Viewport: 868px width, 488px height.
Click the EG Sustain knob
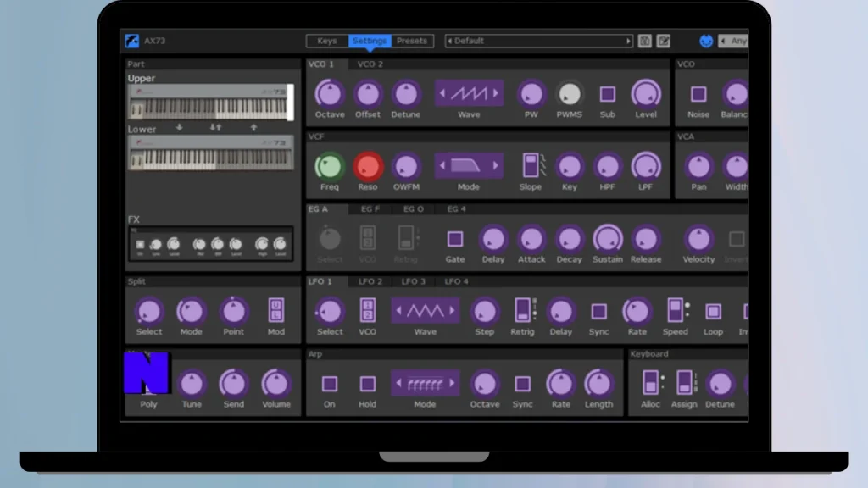(607, 238)
